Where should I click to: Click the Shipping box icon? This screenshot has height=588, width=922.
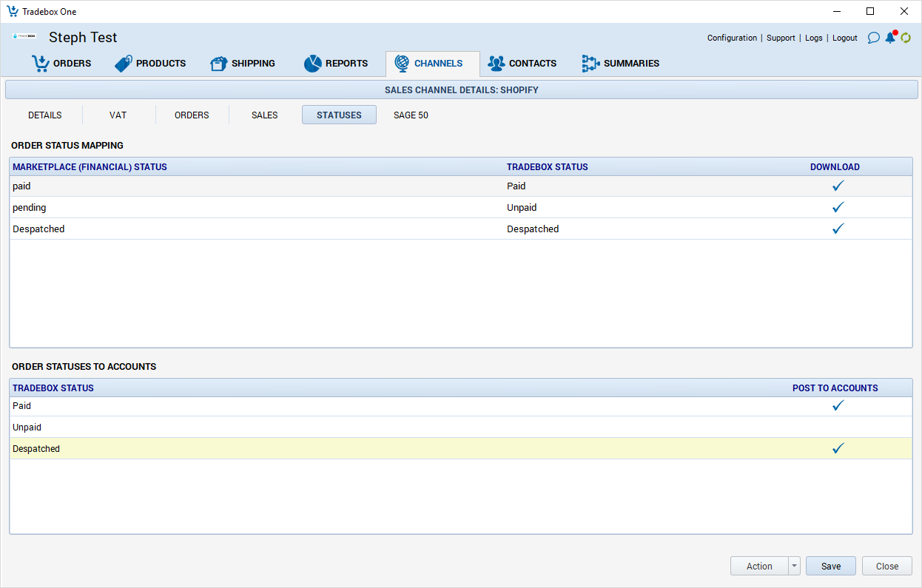pyautogui.click(x=218, y=64)
